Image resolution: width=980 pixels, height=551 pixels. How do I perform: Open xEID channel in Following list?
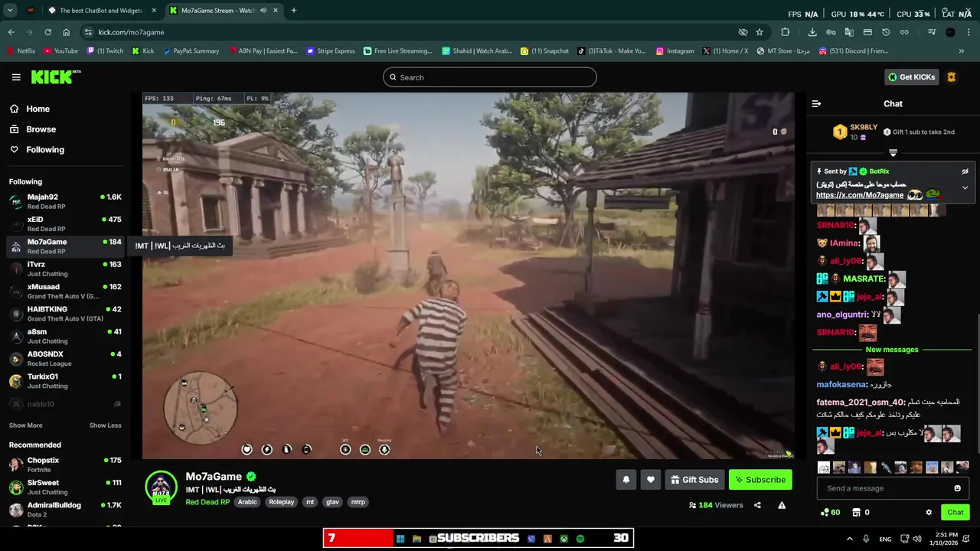click(x=65, y=224)
